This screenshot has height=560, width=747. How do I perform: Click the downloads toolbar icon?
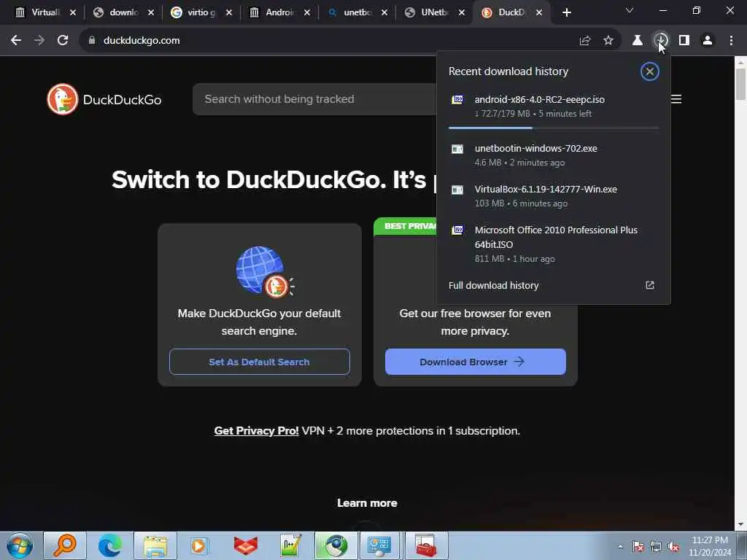pyautogui.click(x=661, y=41)
